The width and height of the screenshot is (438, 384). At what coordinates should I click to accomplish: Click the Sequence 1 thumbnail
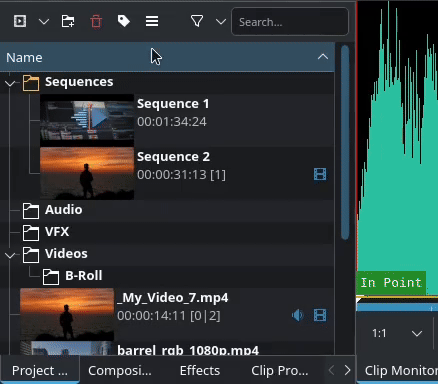[87, 120]
